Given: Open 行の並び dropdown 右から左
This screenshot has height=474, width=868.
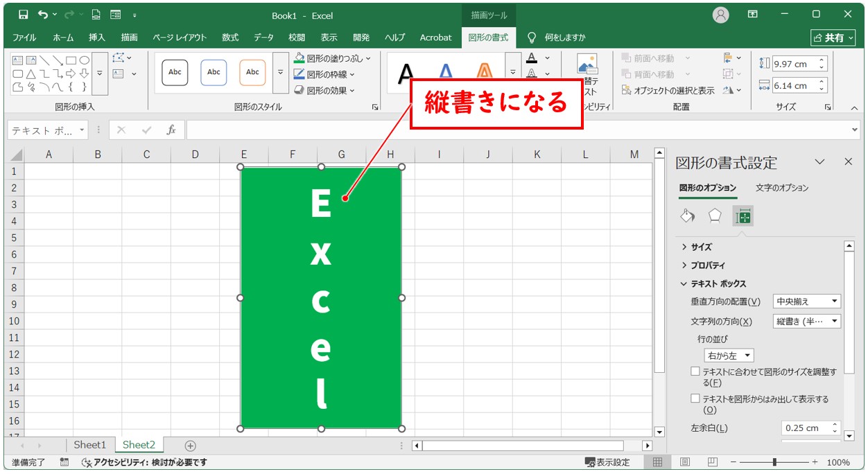Looking at the screenshot, I should [x=729, y=355].
